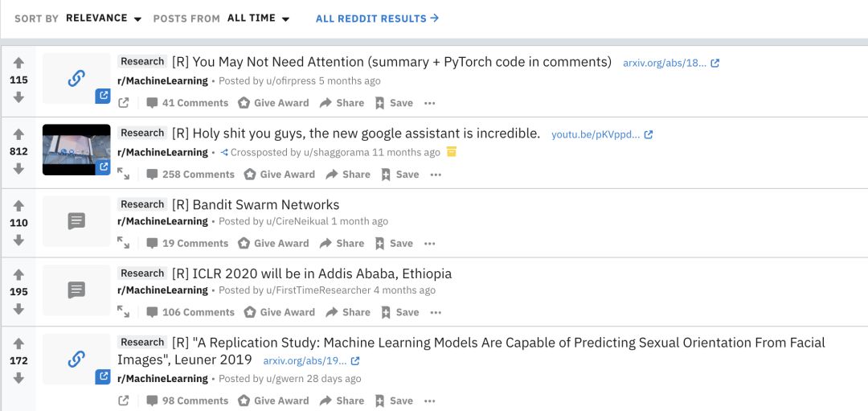Open the Posts From All Time dropdown
This screenshot has height=411, width=868.
(258, 18)
